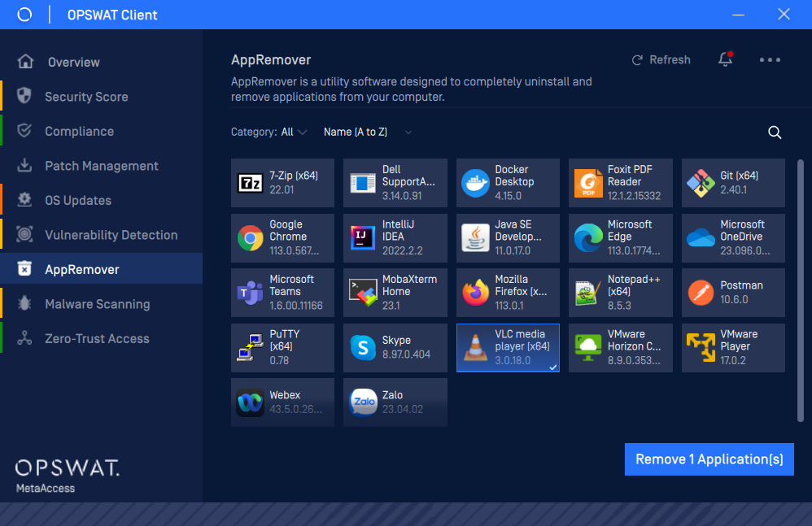Click the Zero-Trust Access network icon
Viewport: 812px width, 526px height.
[24, 337]
